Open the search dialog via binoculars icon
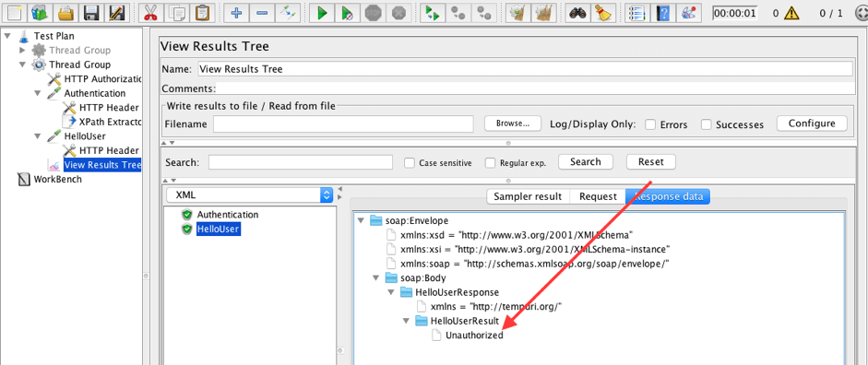This screenshot has height=365, width=868. [x=577, y=12]
